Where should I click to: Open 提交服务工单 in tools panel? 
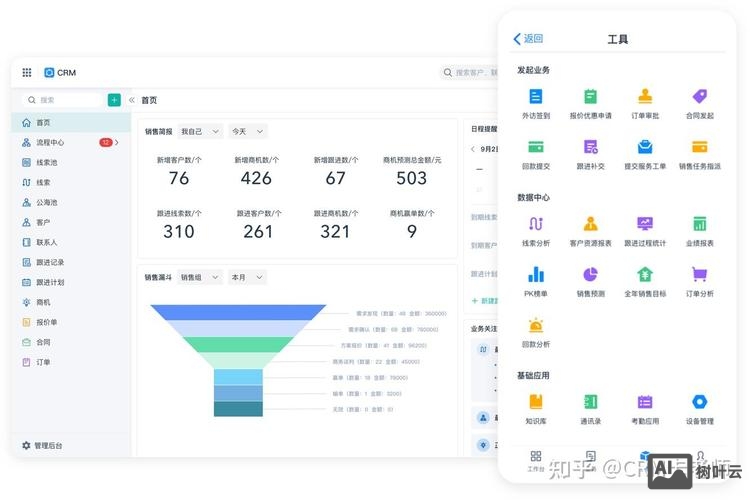click(x=645, y=147)
